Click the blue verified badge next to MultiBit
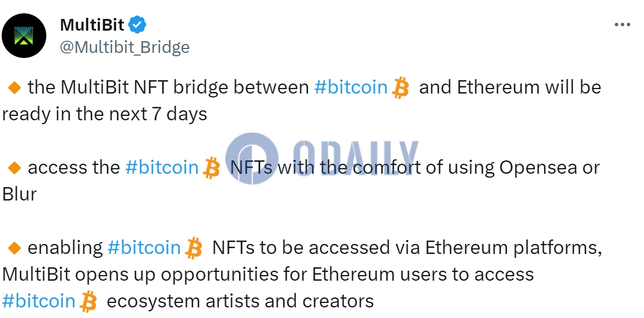This screenshot has height=318, width=644. click(137, 25)
